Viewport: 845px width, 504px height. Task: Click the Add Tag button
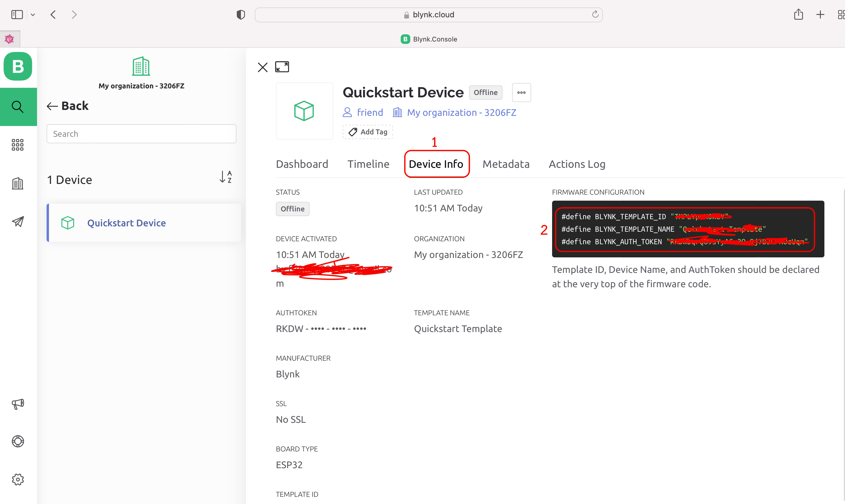(x=368, y=132)
